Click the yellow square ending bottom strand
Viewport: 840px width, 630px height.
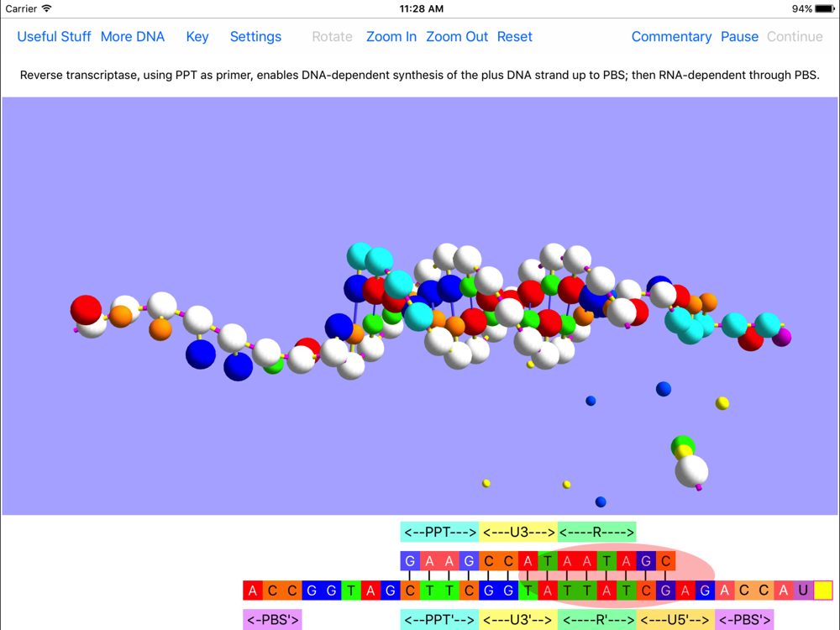click(823, 591)
